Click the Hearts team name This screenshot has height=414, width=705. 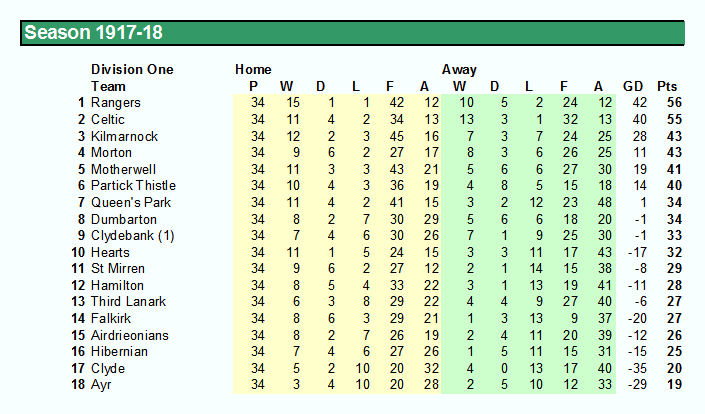pyautogui.click(x=110, y=252)
